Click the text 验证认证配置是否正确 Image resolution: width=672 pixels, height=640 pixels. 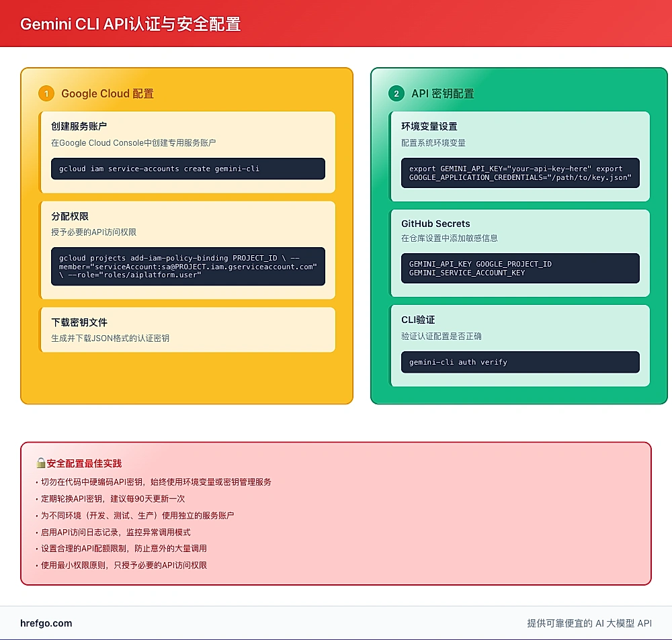click(x=442, y=336)
